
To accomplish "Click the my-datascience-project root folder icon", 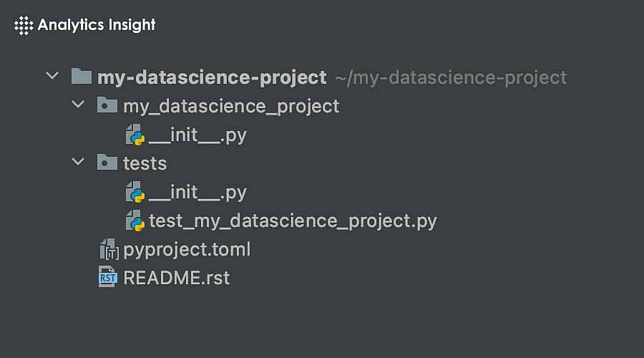I will click(82, 77).
